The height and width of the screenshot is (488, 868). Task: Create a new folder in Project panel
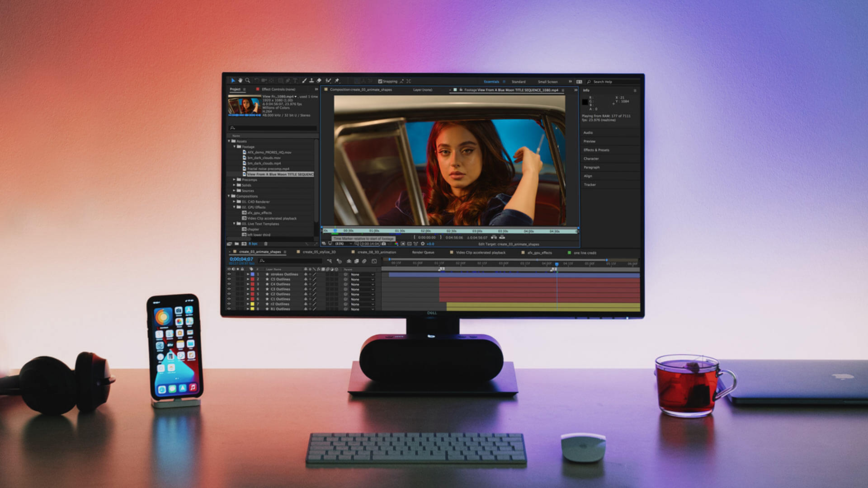point(236,244)
